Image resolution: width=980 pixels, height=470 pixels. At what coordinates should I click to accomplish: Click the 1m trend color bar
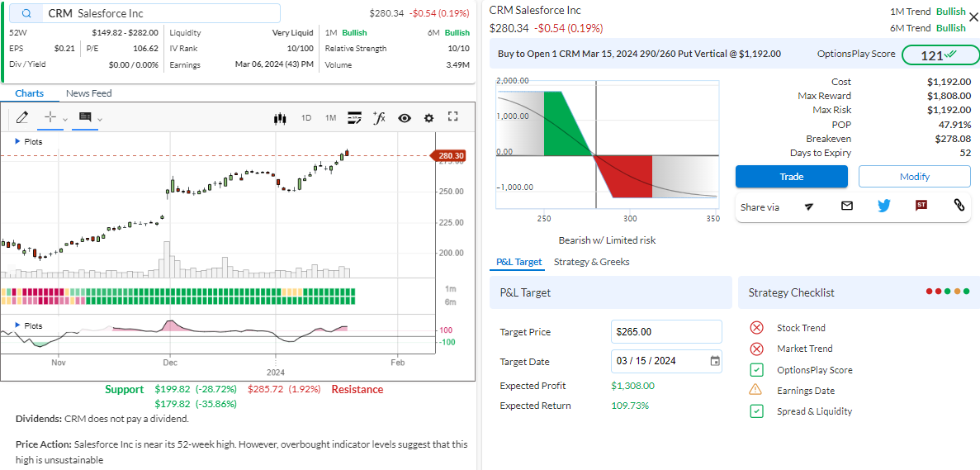[x=178, y=292]
